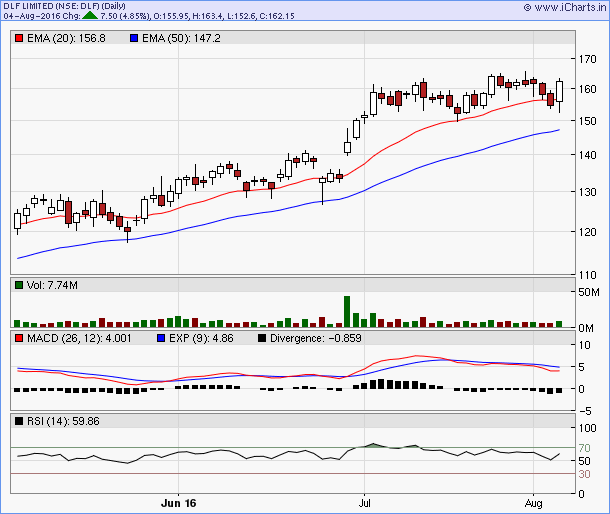This screenshot has width=610, height=514.
Task: Click the 160 price axis label
Action: pos(587,89)
